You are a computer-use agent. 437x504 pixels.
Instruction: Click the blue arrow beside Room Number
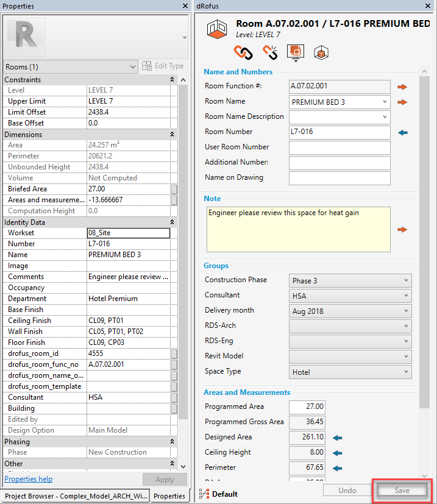[x=402, y=132]
